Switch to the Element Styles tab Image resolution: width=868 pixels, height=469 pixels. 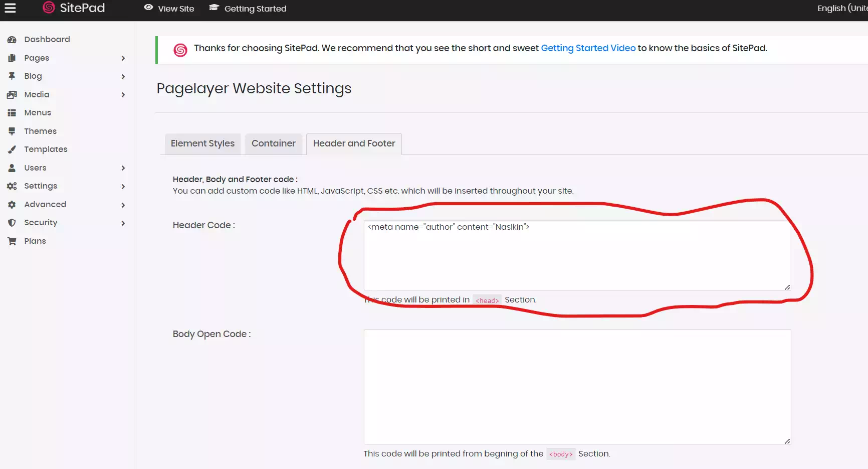coord(202,143)
